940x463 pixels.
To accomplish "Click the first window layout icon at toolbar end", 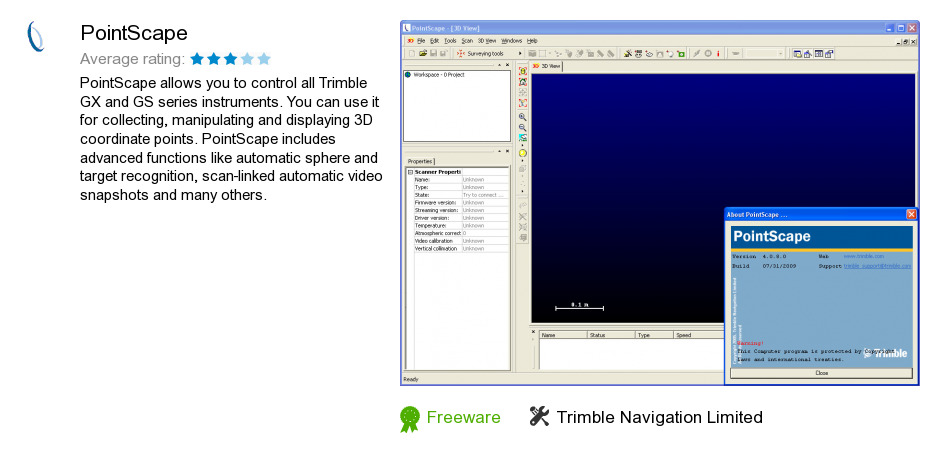I will coord(797,53).
